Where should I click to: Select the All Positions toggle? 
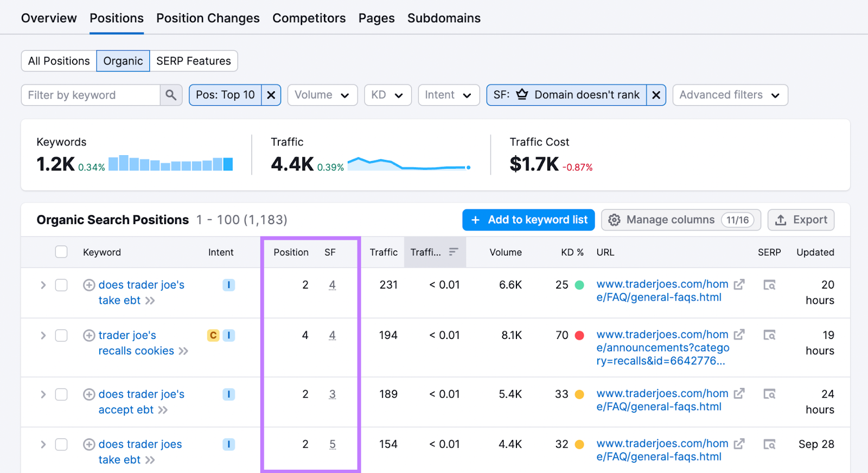59,61
